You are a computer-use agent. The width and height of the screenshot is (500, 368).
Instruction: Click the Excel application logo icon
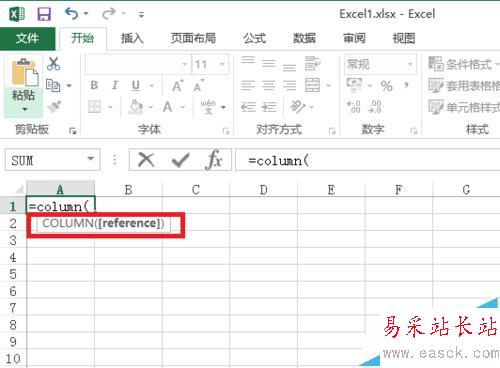[17, 14]
